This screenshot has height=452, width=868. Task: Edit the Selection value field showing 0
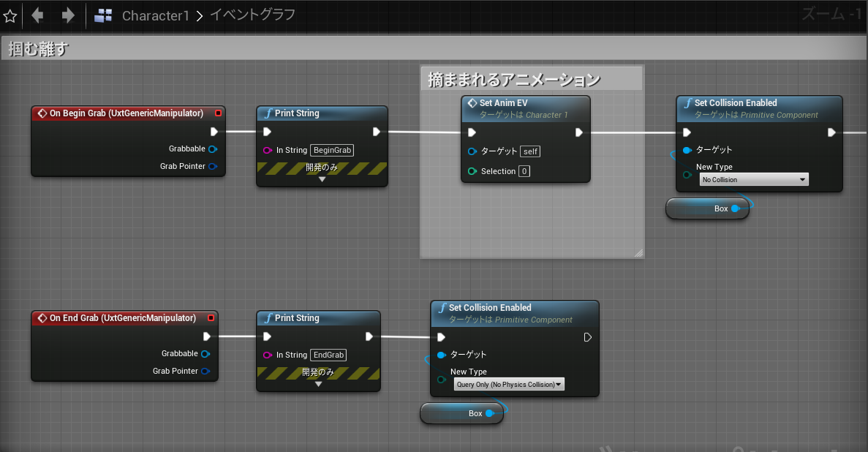[x=524, y=171]
